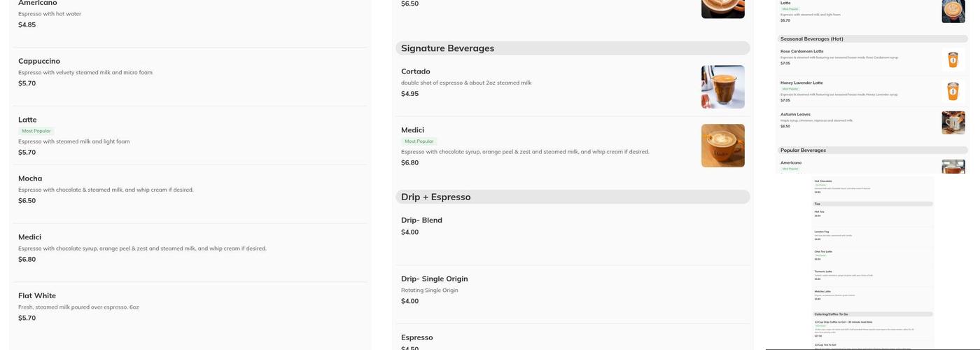Click the Honey Lavender Latte Most Popular badge
This screenshot has width=980, height=350.
790,89
